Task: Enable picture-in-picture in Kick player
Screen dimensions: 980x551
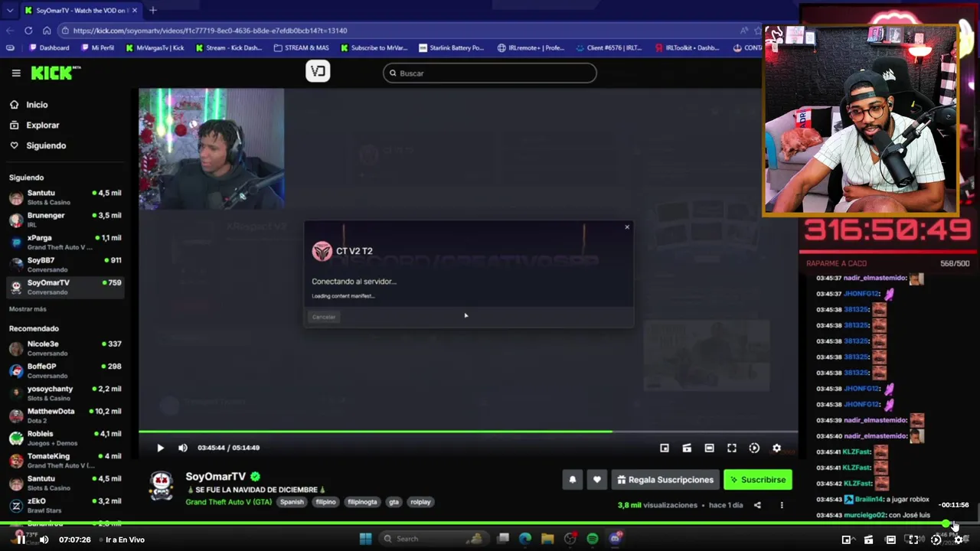Action: pos(665,448)
